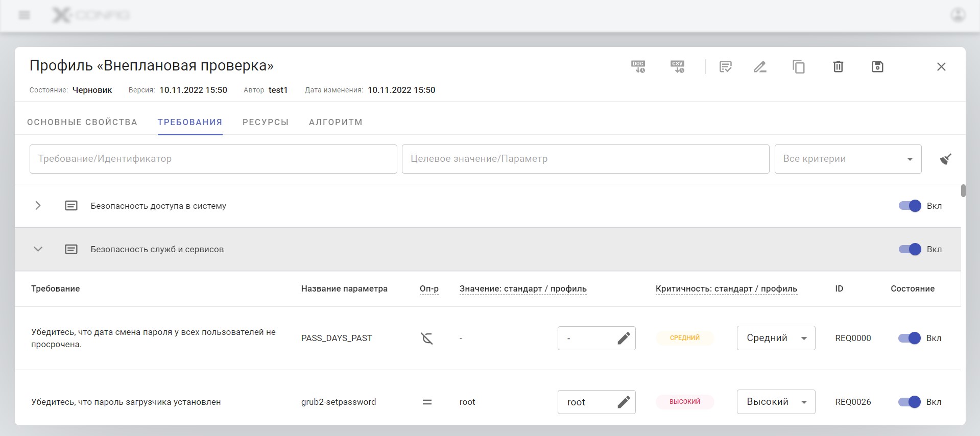Viewport: 980px width, 436px height.
Task: Open the 'Алгоритм' tab
Action: (336, 123)
